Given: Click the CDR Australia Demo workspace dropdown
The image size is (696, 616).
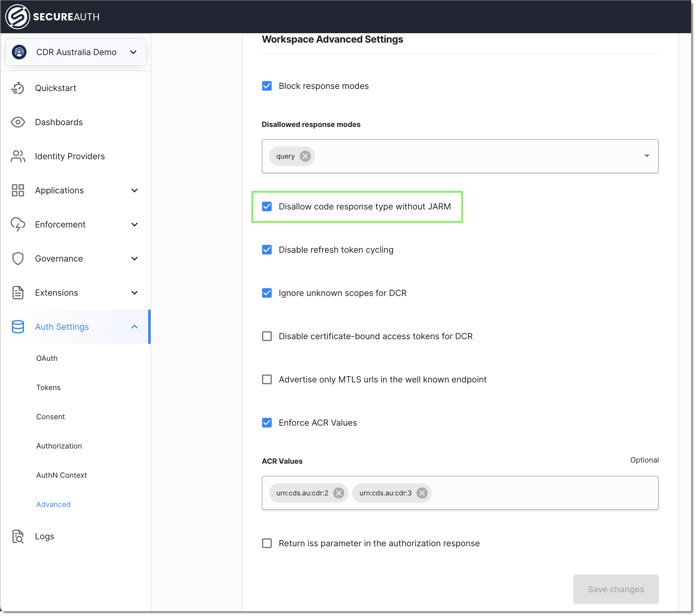Looking at the screenshot, I should pos(76,52).
